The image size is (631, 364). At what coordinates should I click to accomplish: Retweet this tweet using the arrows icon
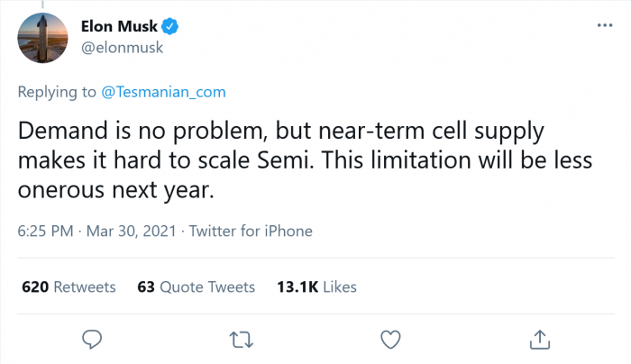(x=240, y=339)
